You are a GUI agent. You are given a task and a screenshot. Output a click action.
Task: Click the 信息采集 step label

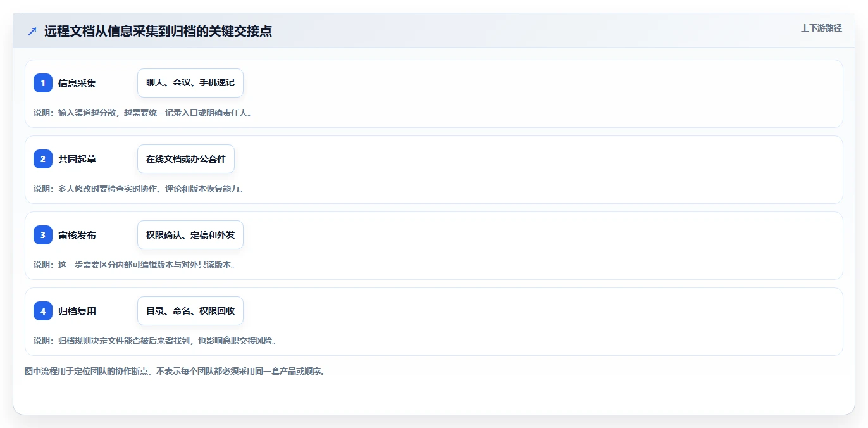coord(77,83)
